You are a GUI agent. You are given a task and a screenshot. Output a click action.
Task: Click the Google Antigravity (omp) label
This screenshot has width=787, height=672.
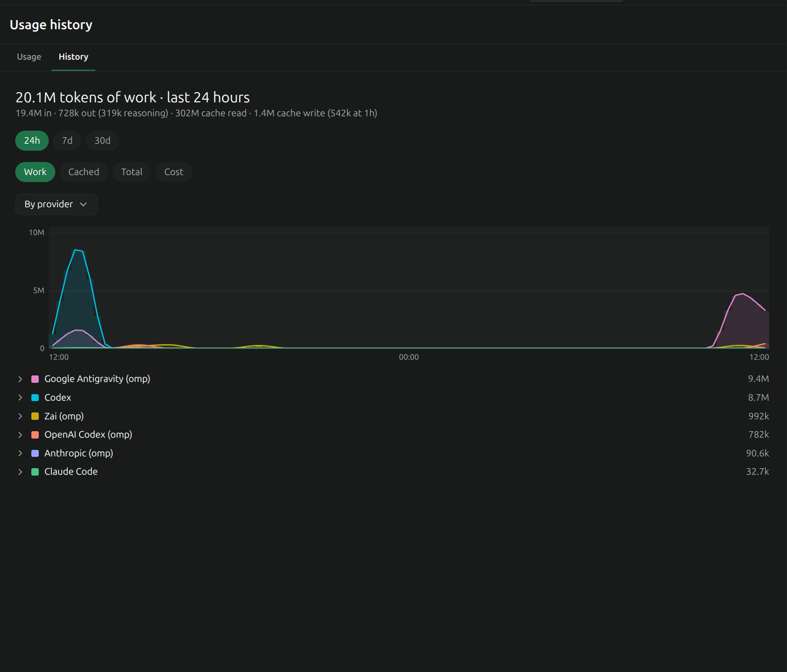pyautogui.click(x=97, y=379)
